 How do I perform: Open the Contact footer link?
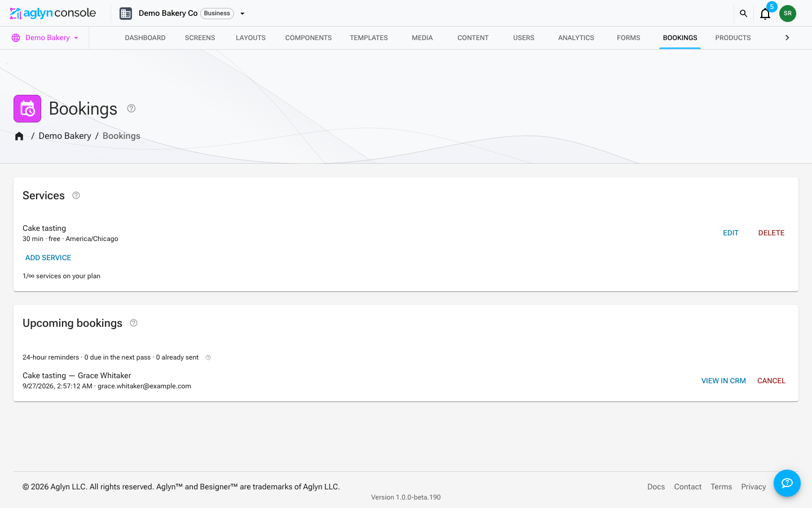(688, 487)
